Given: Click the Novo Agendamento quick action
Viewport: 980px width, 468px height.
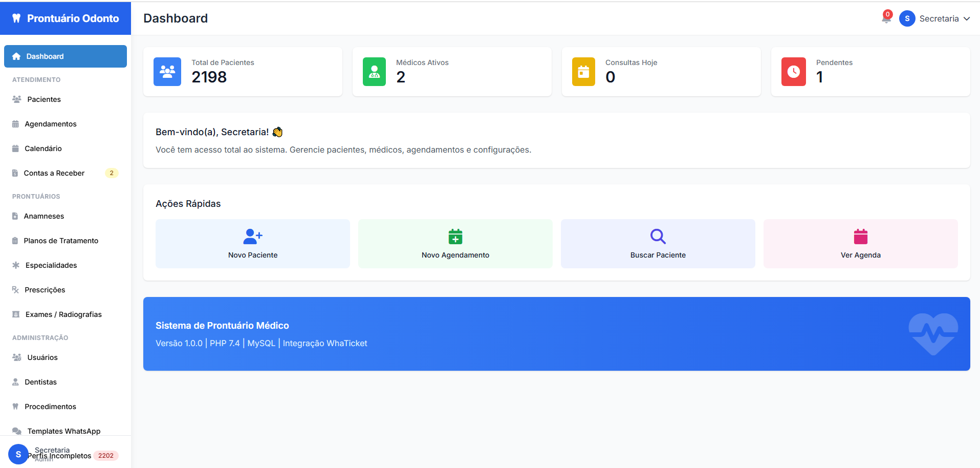Looking at the screenshot, I should [x=455, y=244].
